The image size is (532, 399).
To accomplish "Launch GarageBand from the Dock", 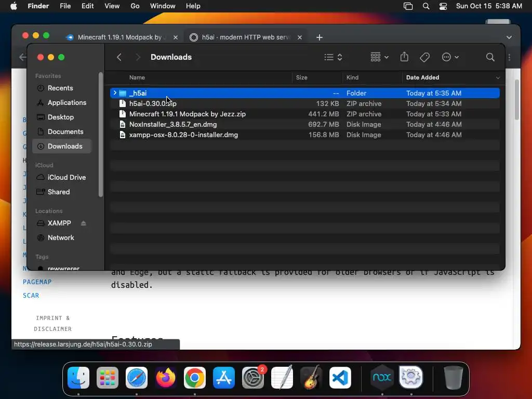I will (311, 378).
